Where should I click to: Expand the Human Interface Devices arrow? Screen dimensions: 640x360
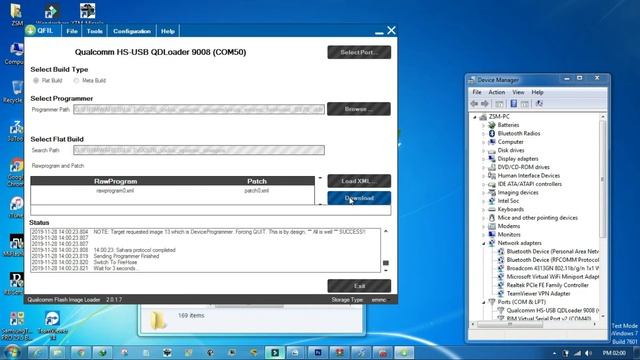coord(484,176)
